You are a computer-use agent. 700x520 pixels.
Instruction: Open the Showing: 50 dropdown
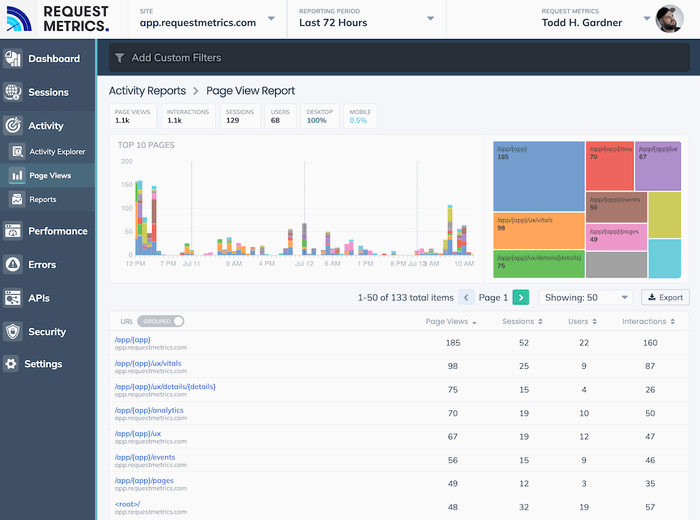click(586, 297)
